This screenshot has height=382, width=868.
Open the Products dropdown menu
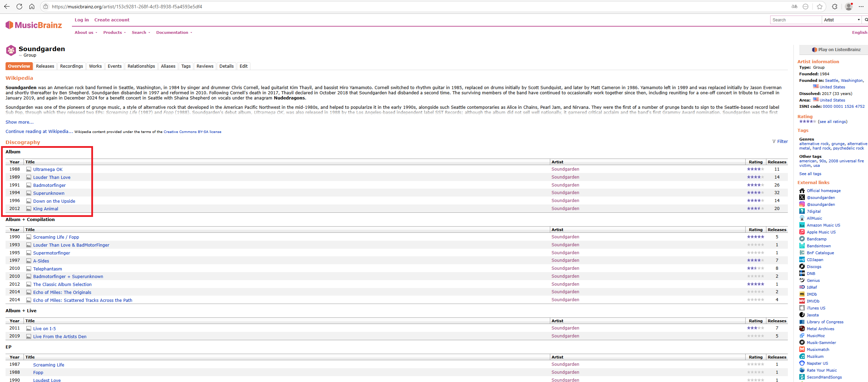point(114,32)
